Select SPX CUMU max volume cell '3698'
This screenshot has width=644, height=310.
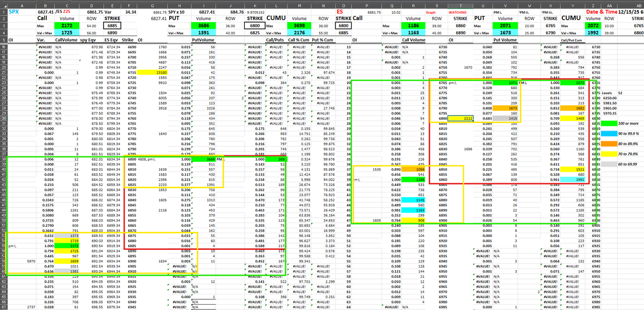click(299, 25)
